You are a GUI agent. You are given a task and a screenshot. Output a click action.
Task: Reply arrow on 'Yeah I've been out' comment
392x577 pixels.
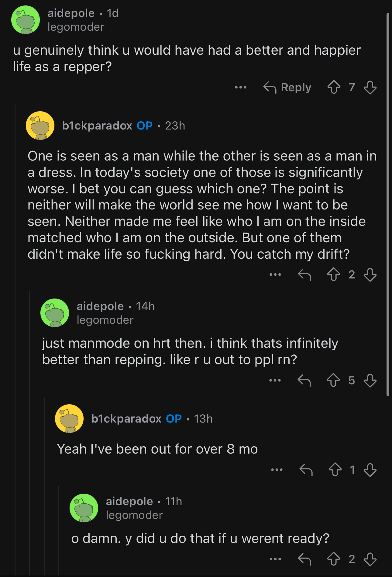tap(306, 470)
